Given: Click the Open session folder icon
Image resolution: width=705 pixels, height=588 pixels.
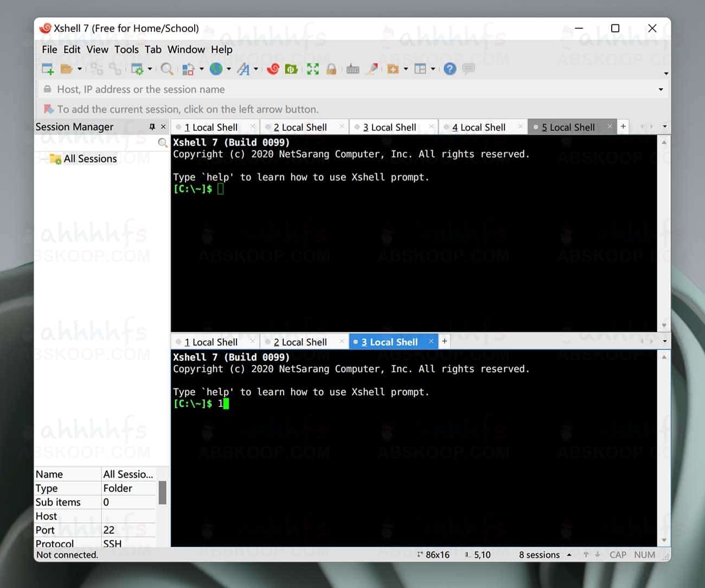Looking at the screenshot, I should click(67, 69).
